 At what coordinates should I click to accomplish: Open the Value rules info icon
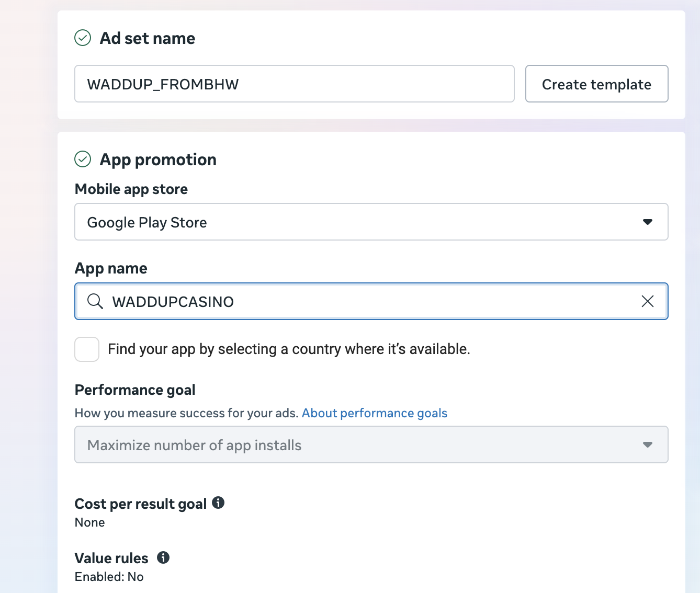tap(163, 557)
